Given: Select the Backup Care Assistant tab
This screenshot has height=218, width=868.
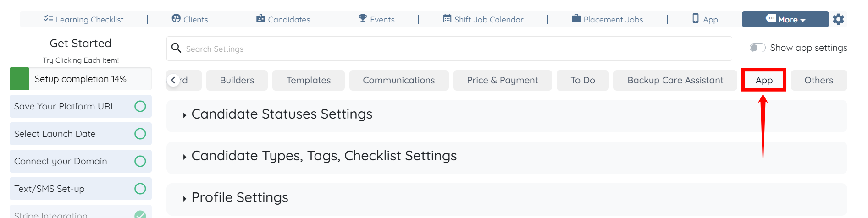Looking at the screenshot, I should click(675, 80).
